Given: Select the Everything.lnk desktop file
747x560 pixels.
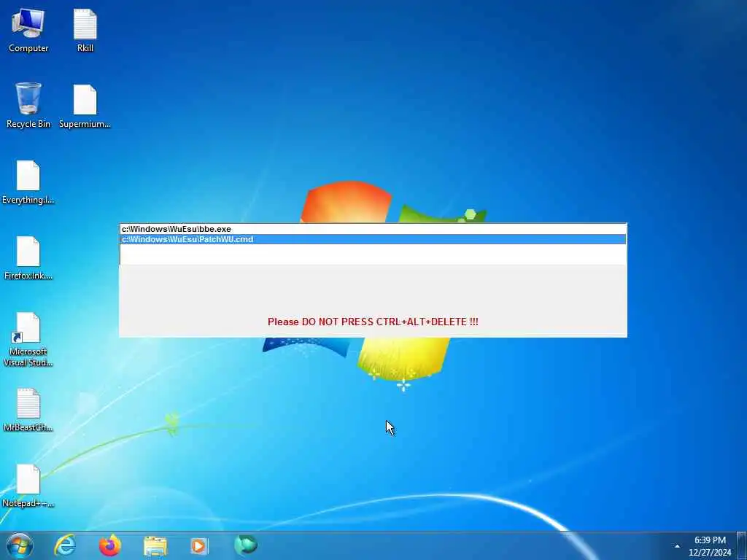Looking at the screenshot, I should point(28,182).
